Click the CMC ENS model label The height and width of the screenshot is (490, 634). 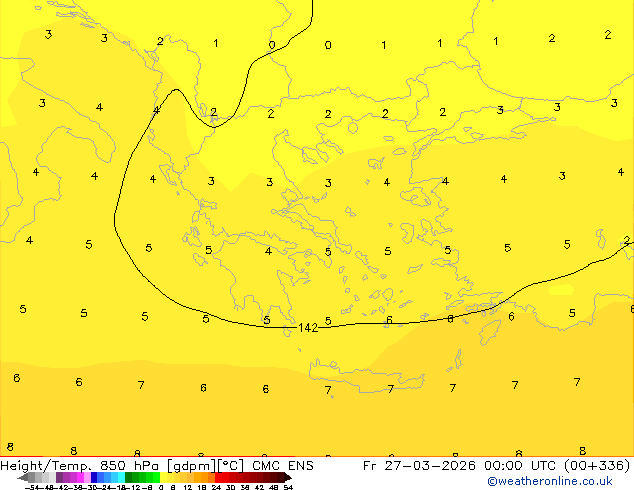[x=283, y=466]
